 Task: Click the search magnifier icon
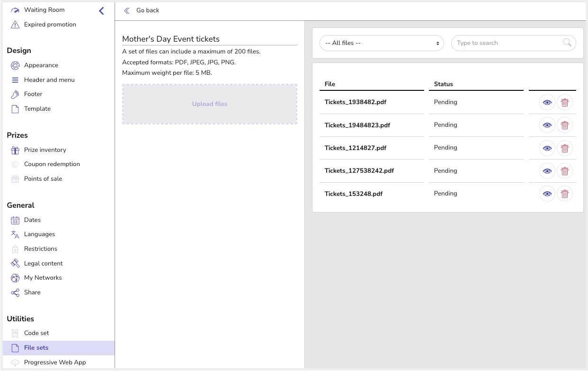(x=567, y=43)
